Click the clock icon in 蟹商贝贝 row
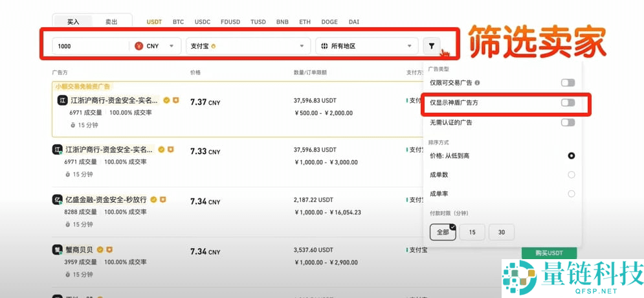This screenshot has width=644, height=298. [68, 274]
